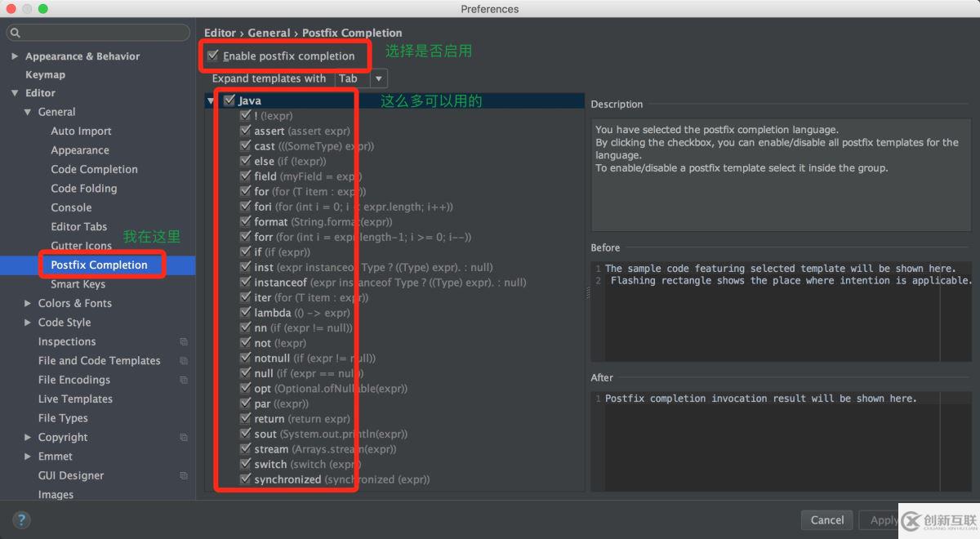Open the Editor Tabs settings page
The image size is (980, 539).
(x=78, y=227)
